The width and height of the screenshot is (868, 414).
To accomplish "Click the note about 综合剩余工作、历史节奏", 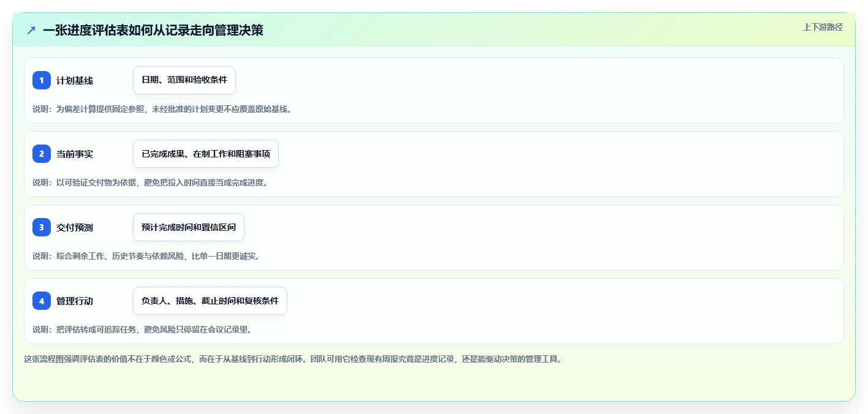I will [146, 256].
